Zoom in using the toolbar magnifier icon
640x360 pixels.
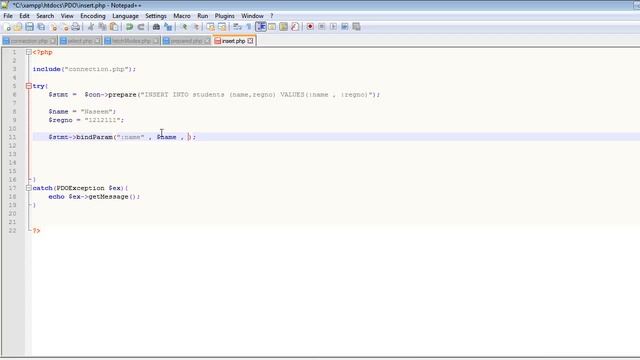(x=184, y=27)
